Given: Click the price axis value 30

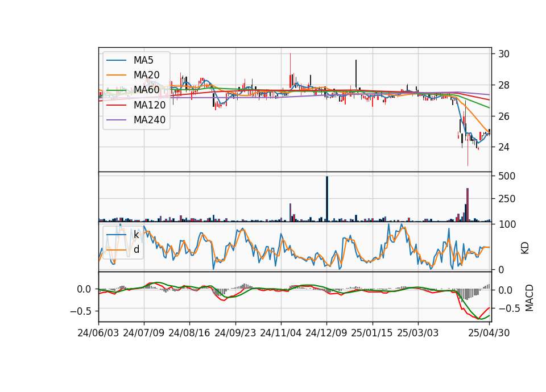Looking at the screenshot, I should [x=504, y=54].
